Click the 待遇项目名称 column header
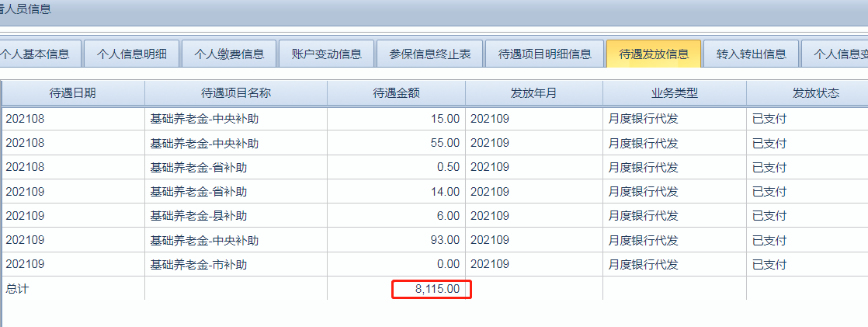Screen dimensions: 868x327 (x=236, y=93)
